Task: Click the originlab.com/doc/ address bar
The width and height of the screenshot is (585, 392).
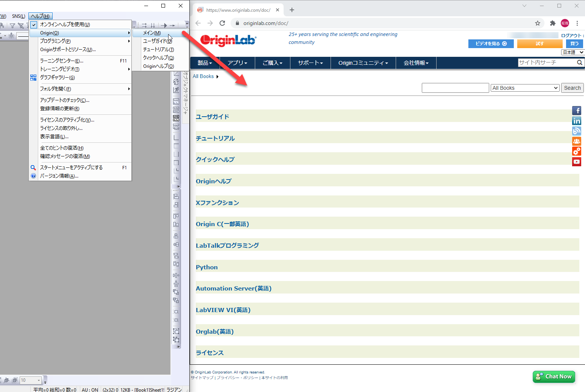Action: click(x=382, y=23)
